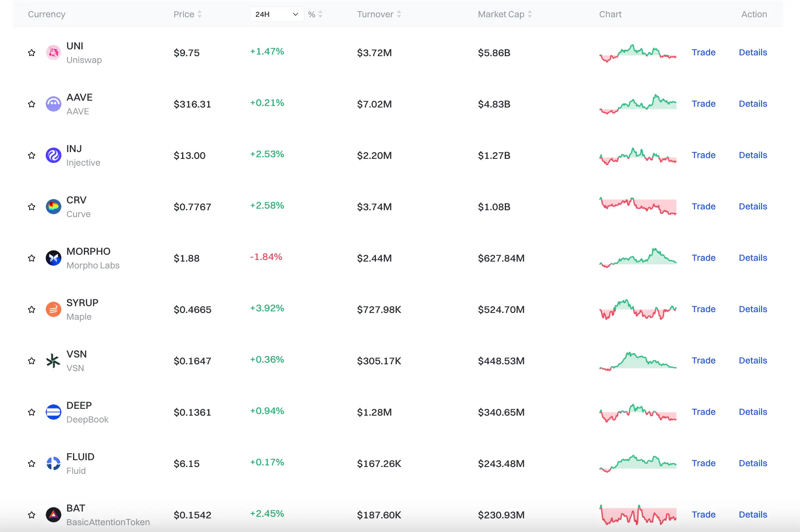Click the BasicAttentionToken name text

coord(108,522)
